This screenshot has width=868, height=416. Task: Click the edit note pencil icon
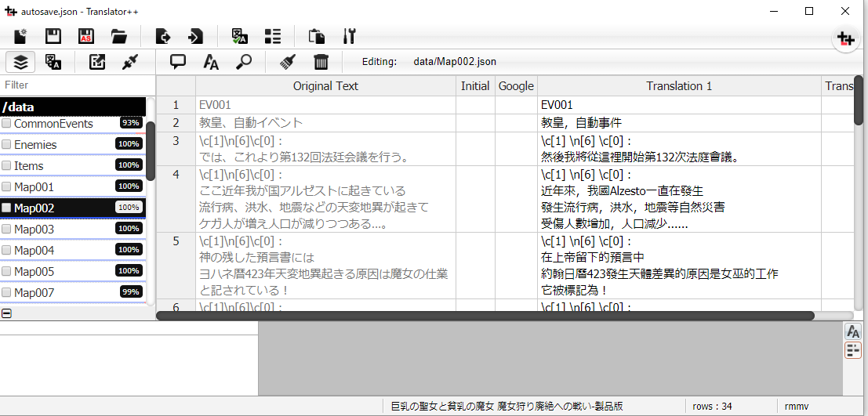pyautogui.click(x=97, y=62)
